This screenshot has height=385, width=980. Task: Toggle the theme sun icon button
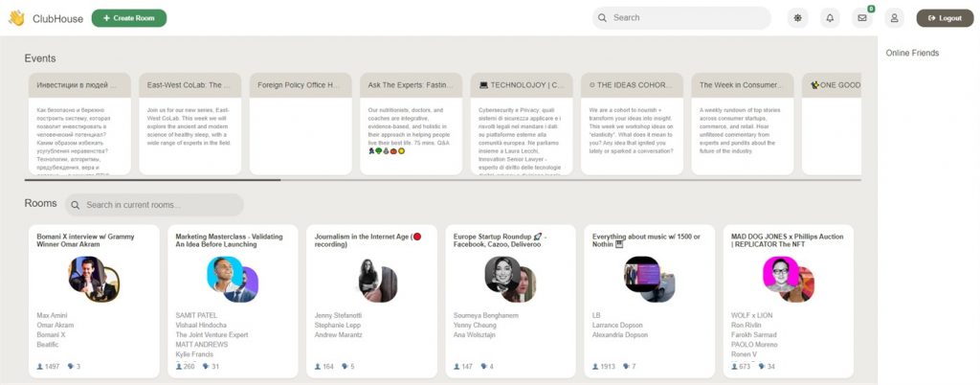coord(797,18)
